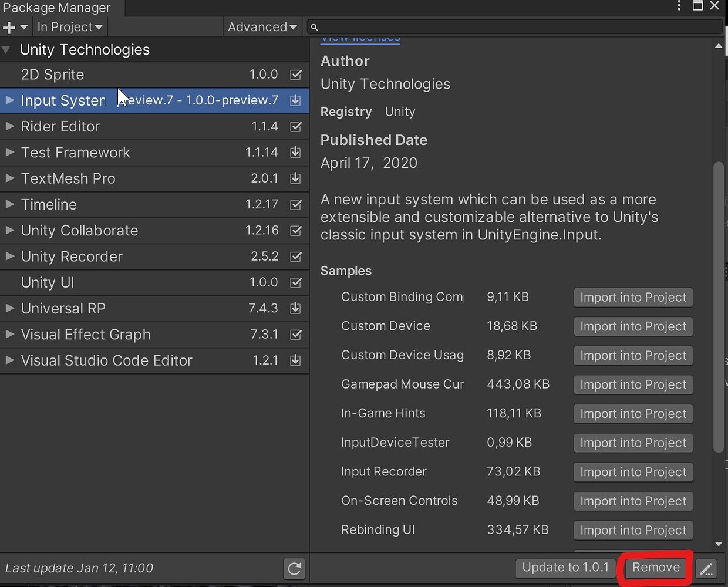
Task: Click the download icon beside Visual Studio Code Editor
Action: [x=295, y=360]
